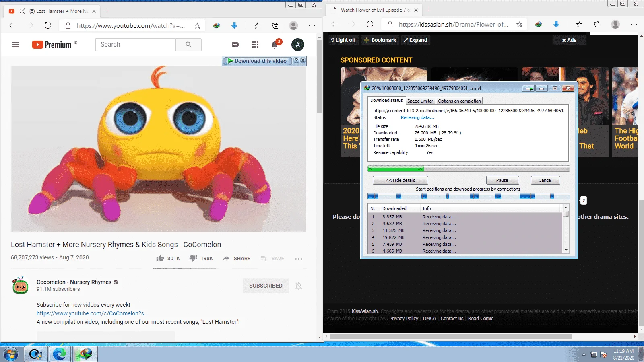
Task: Open new tab in YouTube window
Action: (x=107, y=11)
